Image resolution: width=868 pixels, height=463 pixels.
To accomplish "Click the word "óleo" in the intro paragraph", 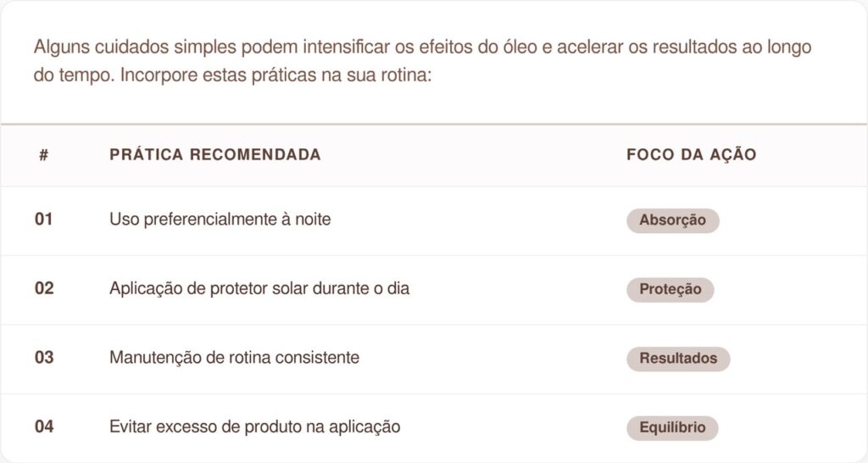I will (x=521, y=47).
